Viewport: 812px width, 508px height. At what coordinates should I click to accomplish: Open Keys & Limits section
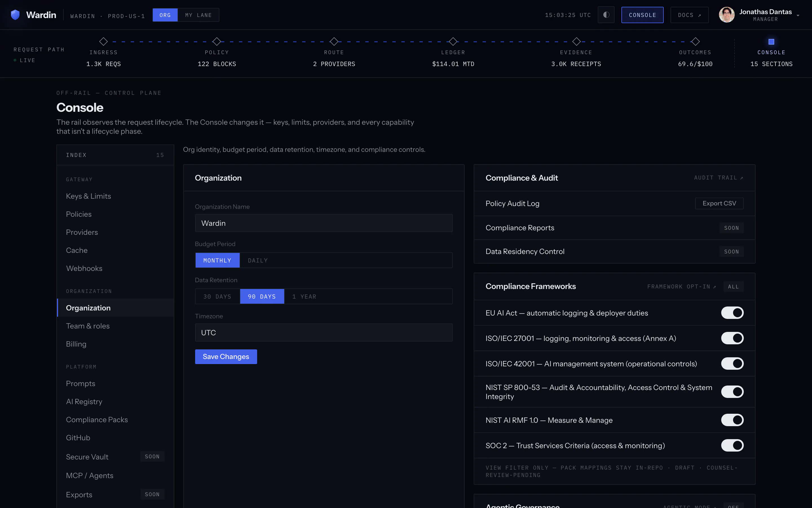coord(115,196)
